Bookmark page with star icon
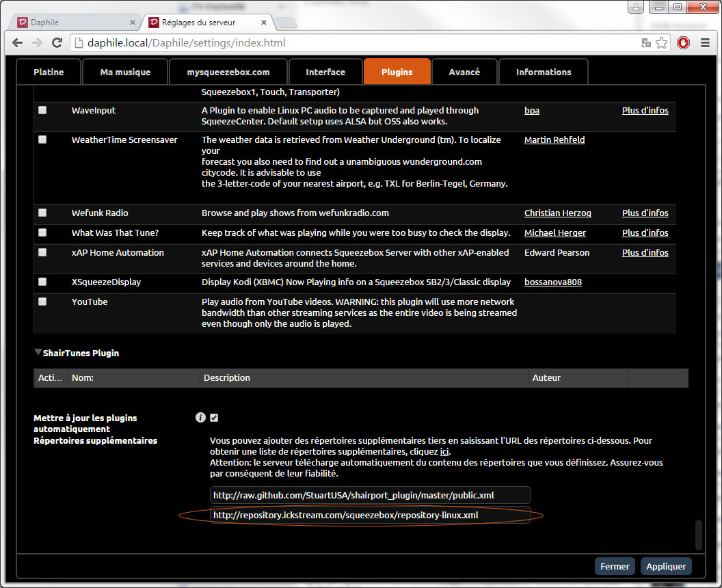722x588 pixels. click(662, 43)
